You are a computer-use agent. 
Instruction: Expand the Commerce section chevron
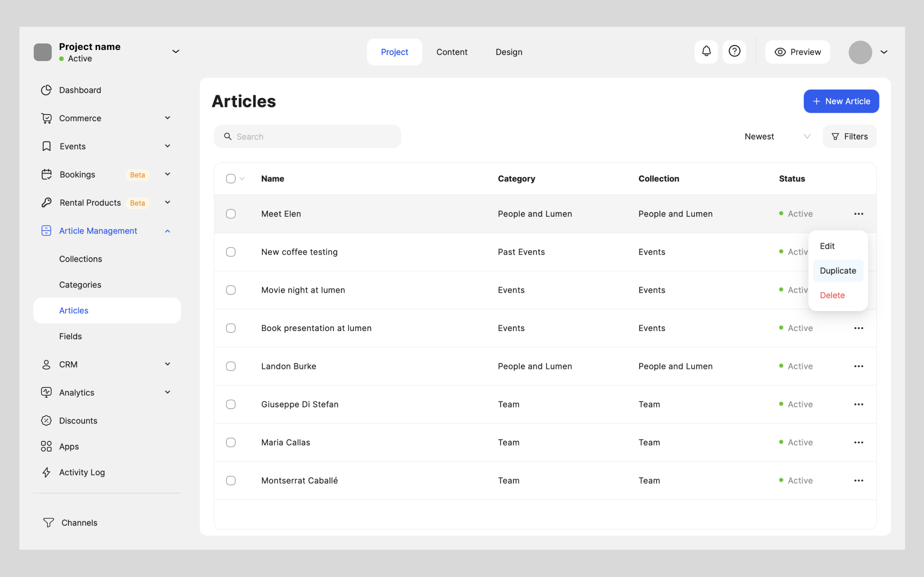coord(168,118)
